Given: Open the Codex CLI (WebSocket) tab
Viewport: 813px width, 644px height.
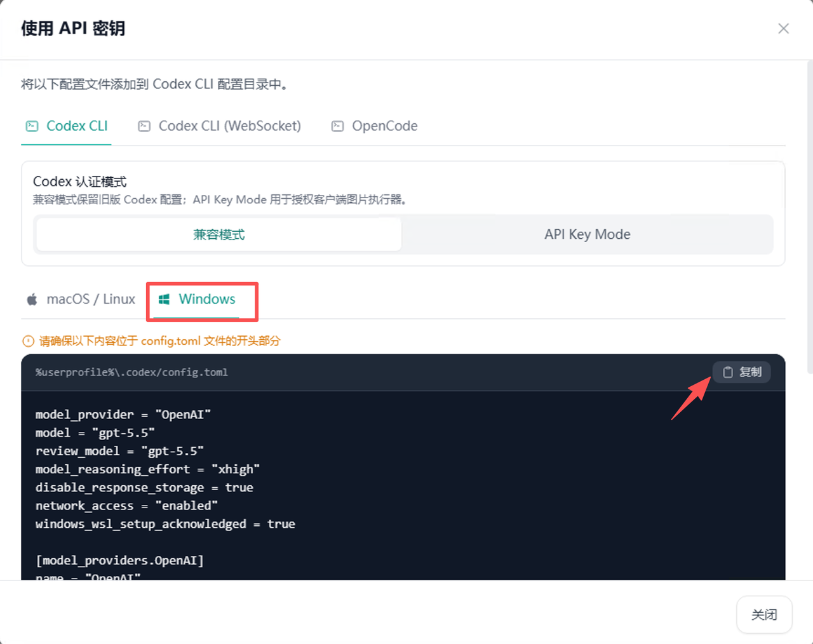Looking at the screenshot, I should coord(220,126).
